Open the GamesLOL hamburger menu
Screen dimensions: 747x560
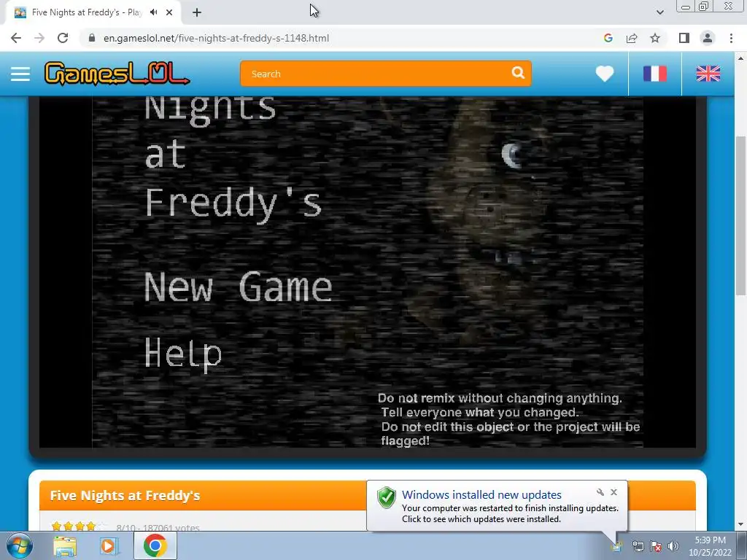(x=20, y=74)
